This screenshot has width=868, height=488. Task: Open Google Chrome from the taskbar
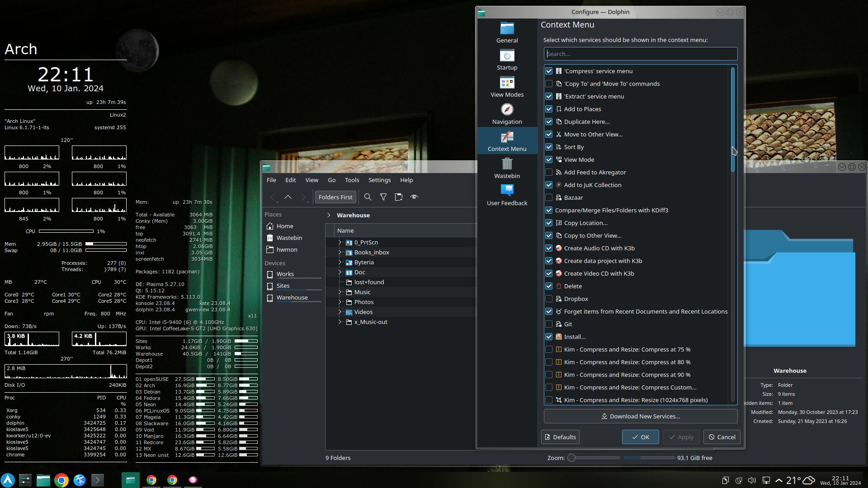pyautogui.click(x=61, y=480)
